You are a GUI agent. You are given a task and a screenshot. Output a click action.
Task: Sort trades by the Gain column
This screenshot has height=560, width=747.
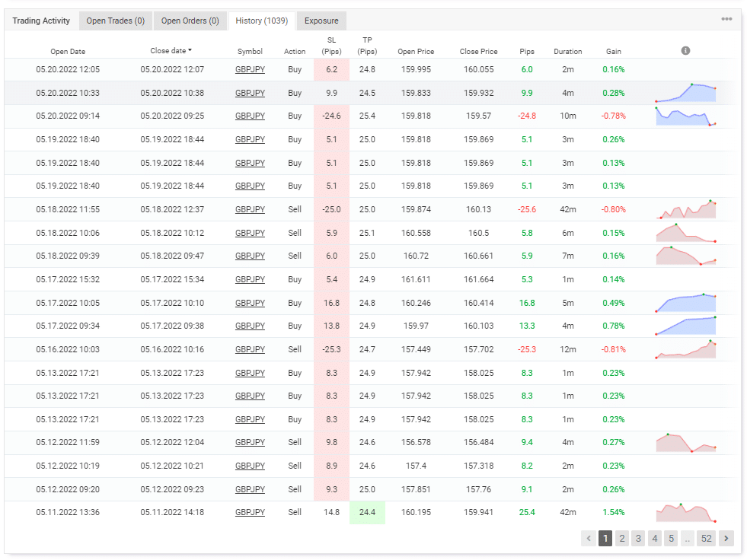click(x=613, y=51)
